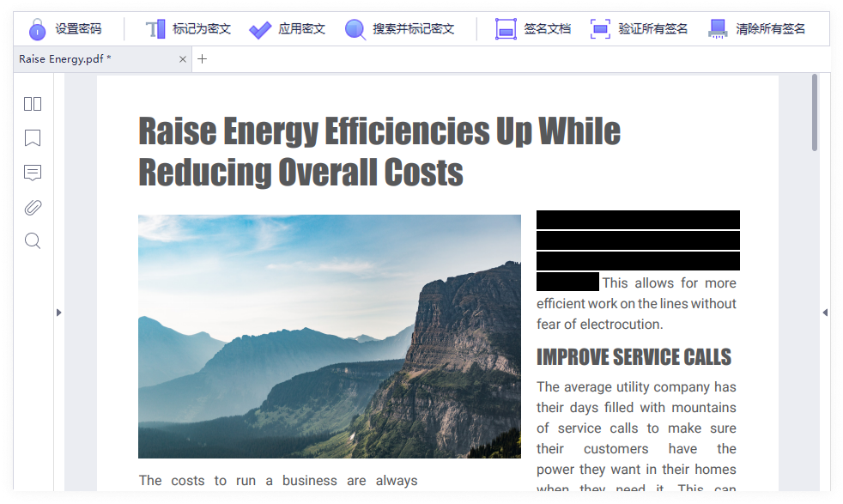Close the Raise Energy.pdf tab
The image size is (843, 504).
coord(182,59)
